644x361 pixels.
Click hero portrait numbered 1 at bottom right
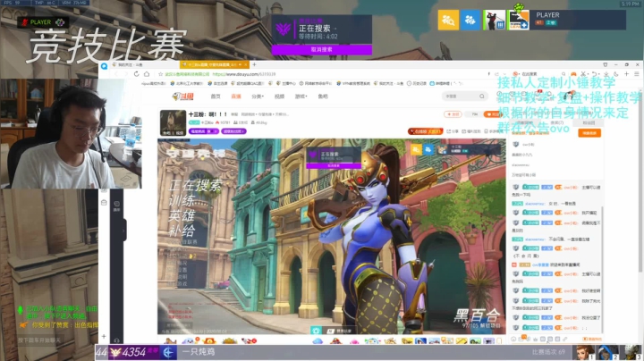tap(583, 352)
